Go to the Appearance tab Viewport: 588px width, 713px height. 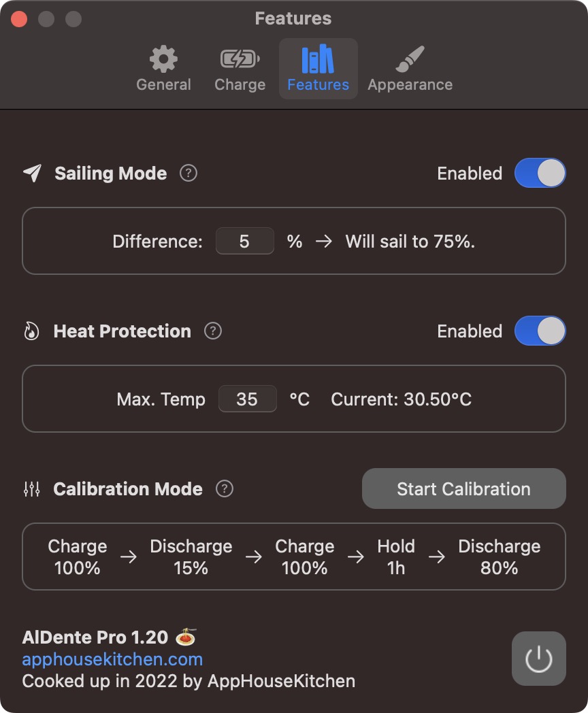point(410,69)
